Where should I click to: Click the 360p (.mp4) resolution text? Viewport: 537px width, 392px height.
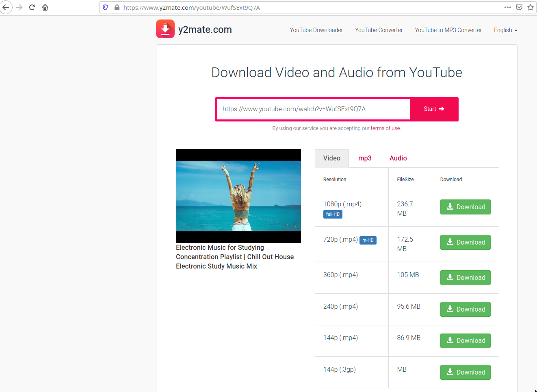[340, 275]
